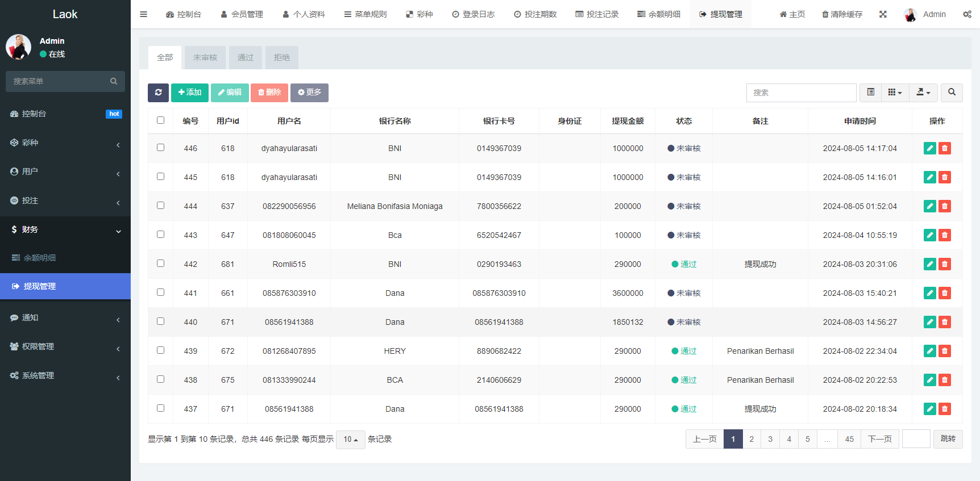Click the magnifier search icon button
Viewport: 980px width, 481px height.
tap(952, 93)
